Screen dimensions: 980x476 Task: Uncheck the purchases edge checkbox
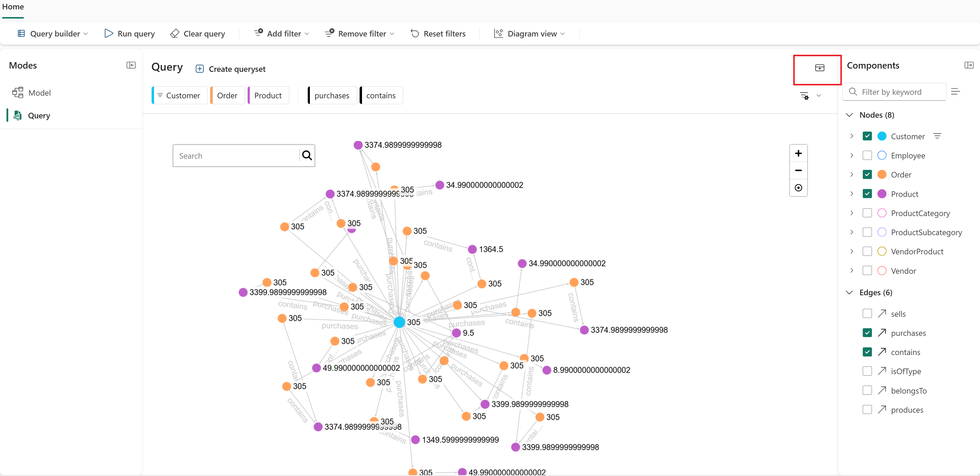pos(867,333)
